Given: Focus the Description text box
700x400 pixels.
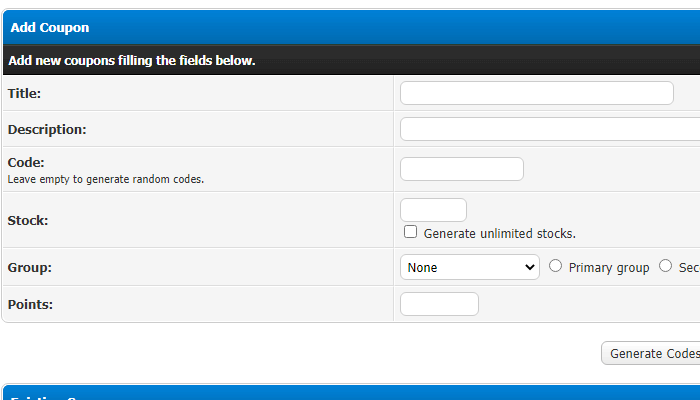Looking at the screenshot, I should 550,129.
